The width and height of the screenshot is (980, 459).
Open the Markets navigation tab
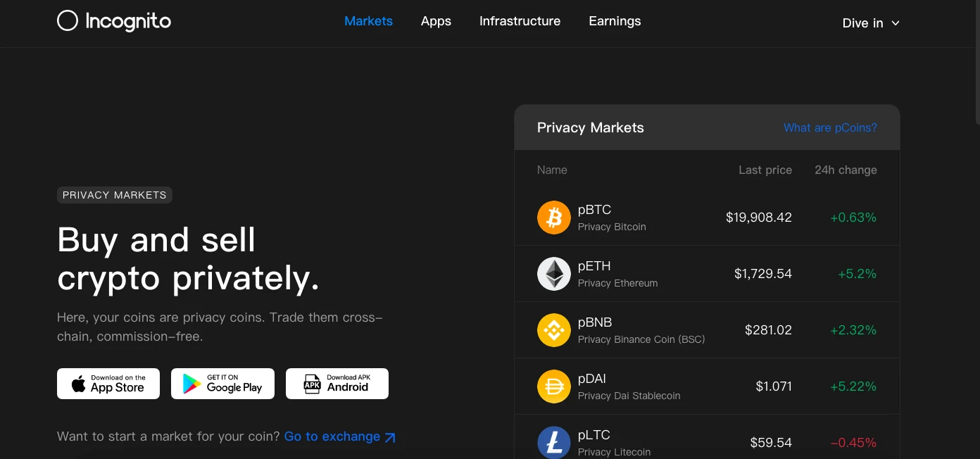coord(368,21)
